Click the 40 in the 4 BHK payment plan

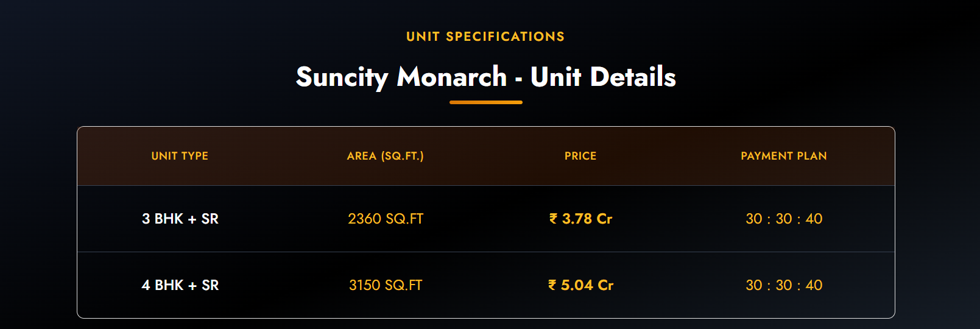[x=814, y=285]
